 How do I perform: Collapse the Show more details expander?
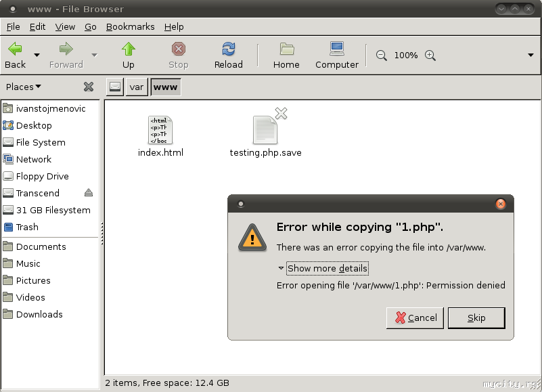click(x=323, y=269)
